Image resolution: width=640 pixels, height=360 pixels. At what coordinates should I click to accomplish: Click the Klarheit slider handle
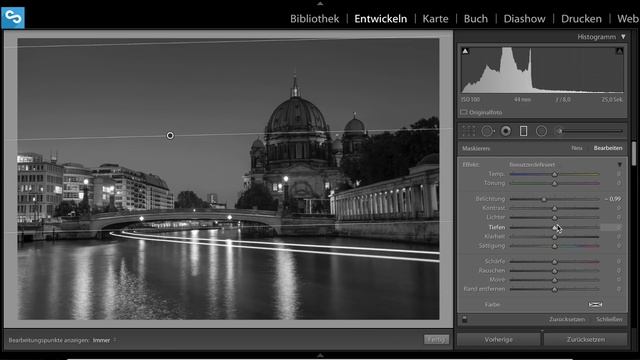[x=554, y=237]
